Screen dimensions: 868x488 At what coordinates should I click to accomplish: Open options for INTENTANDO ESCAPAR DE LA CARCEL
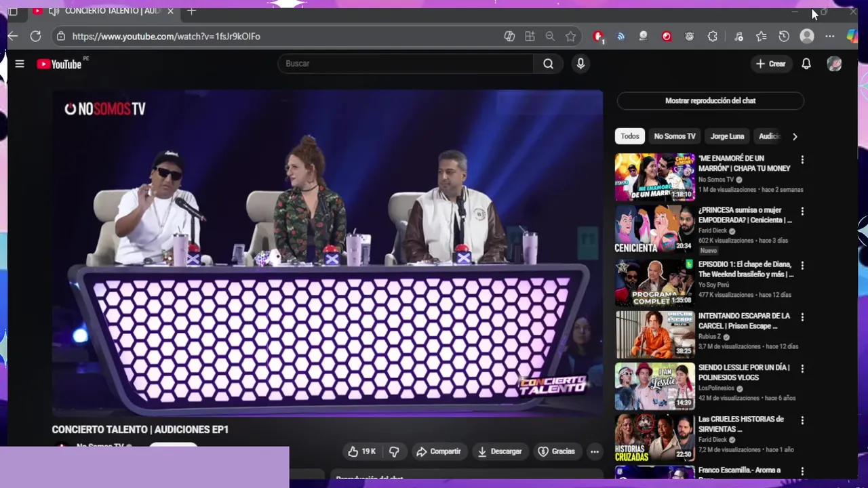point(802,317)
